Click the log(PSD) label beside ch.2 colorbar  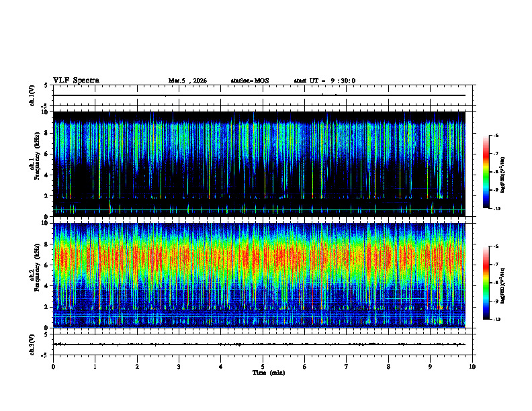(x=503, y=285)
